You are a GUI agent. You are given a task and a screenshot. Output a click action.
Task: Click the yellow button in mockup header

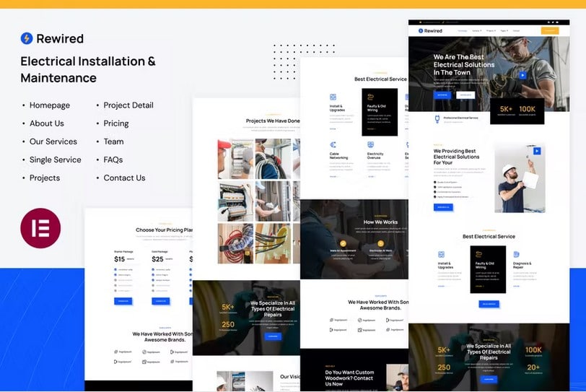[x=550, y=30]
